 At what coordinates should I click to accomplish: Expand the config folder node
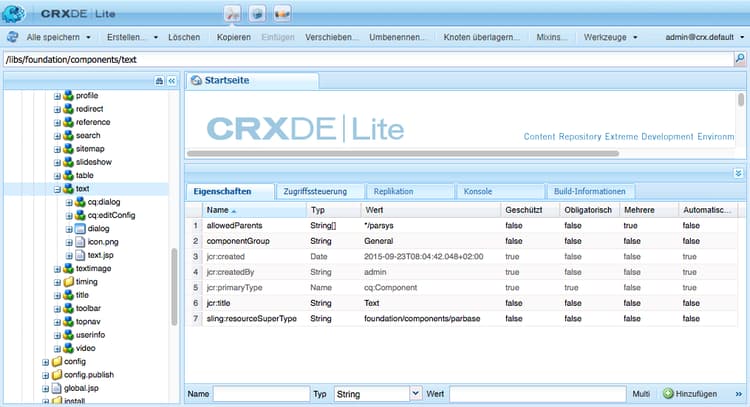(x=45, y=362)
